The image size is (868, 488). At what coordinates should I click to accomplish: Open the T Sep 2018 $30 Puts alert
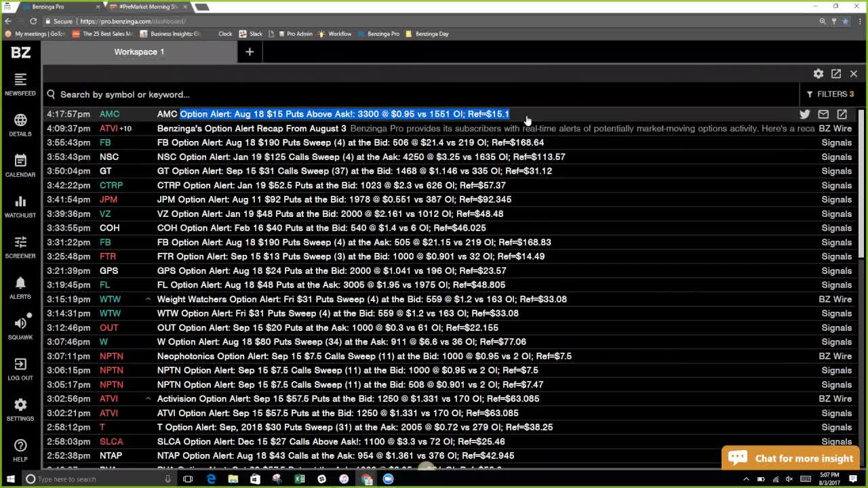click(355, 427)
